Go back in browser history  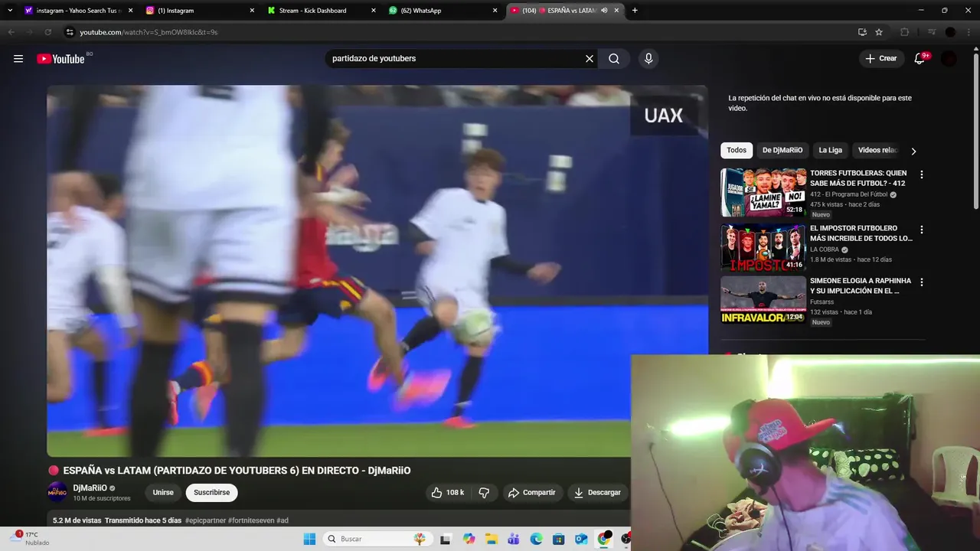[x=11, y=32]
